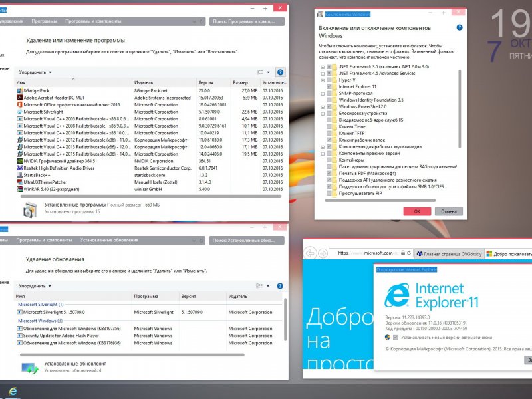The image size is (532, 399).
Task: Switch to the Главная страница OVGorskiy tab
Action: point(450,253)
